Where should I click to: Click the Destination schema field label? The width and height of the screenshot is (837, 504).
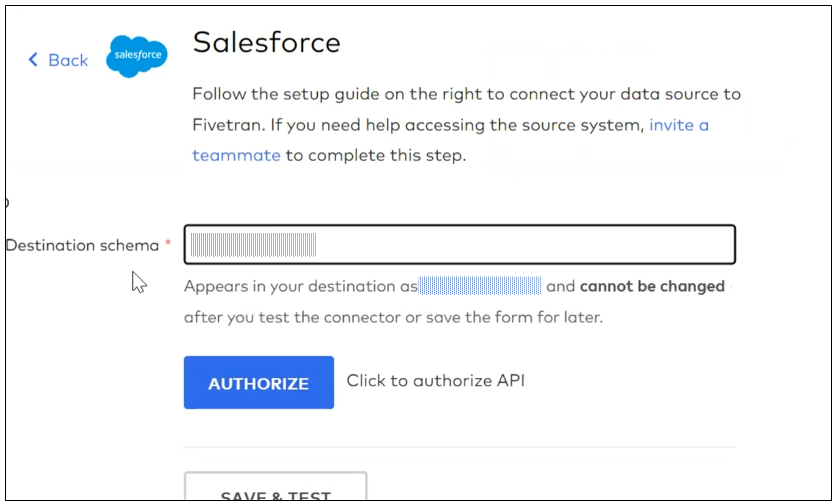[x=82, y=245]
